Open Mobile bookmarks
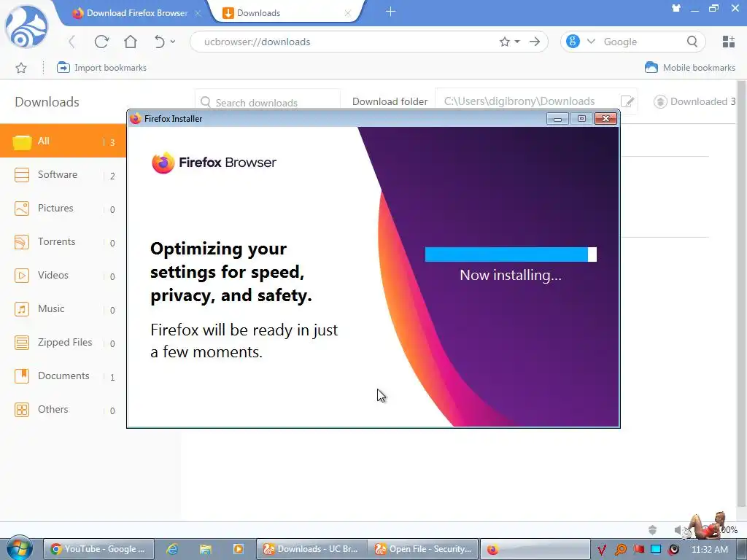This screenshot has height=560, width=747. click(690, 68)
